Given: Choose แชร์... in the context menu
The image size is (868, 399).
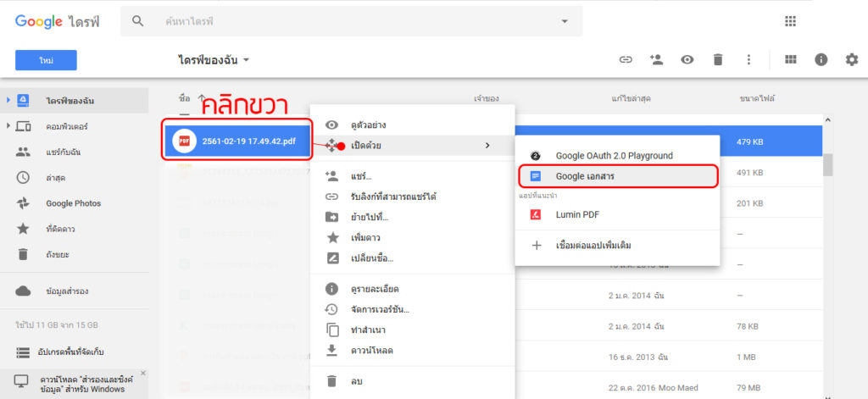Looking at the screenshot, I should click(413, 176).
